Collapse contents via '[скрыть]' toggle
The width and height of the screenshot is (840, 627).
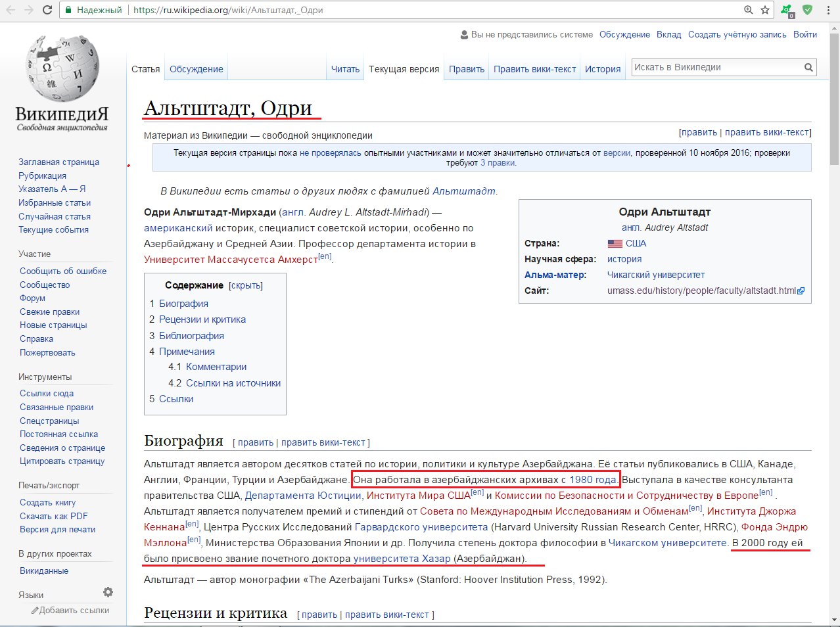[246, 286]
